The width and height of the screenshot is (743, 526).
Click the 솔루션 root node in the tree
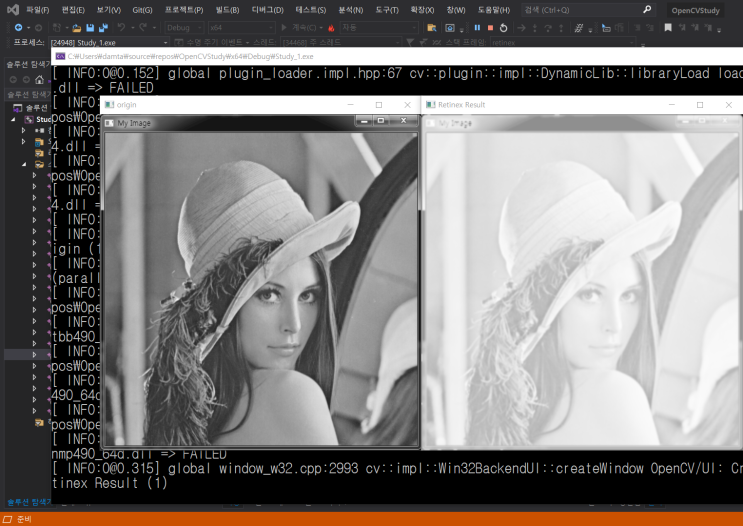[x=31, y=108]
